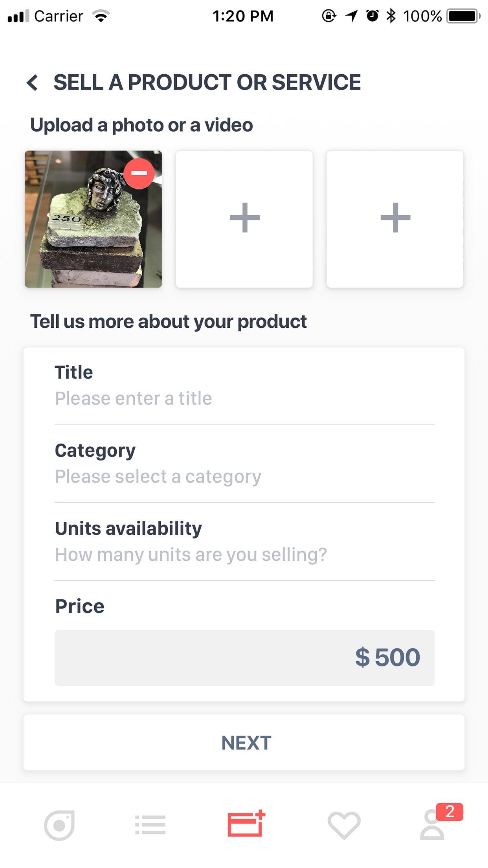Image resolution: width=488 pixels, height=868 pixels.
Task: Tap the Units availability field
Action: [x=244, y=541]
